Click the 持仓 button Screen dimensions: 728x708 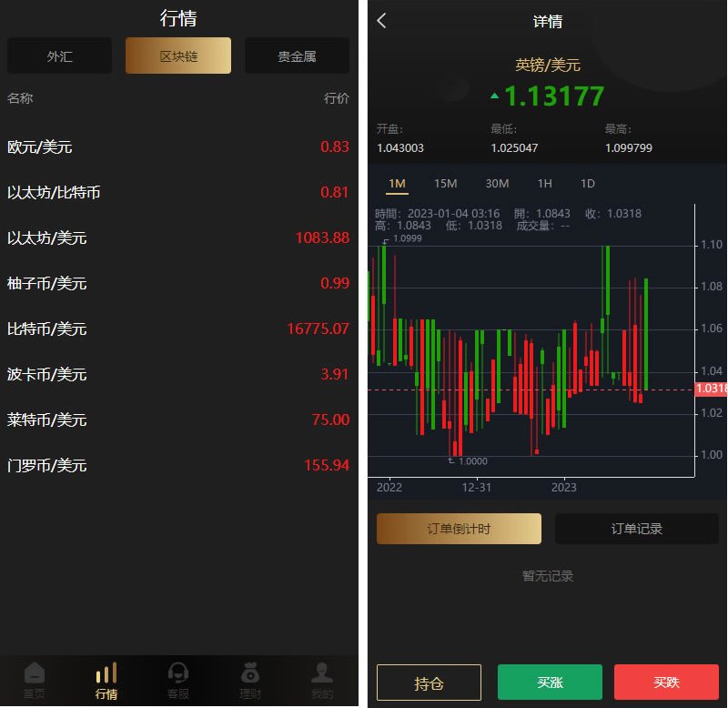pos(429,683)
